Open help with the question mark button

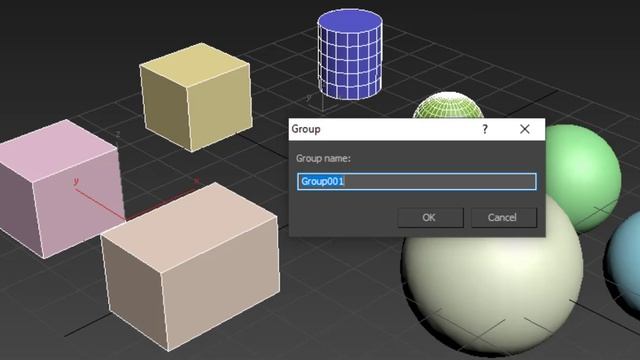(484, 129)
